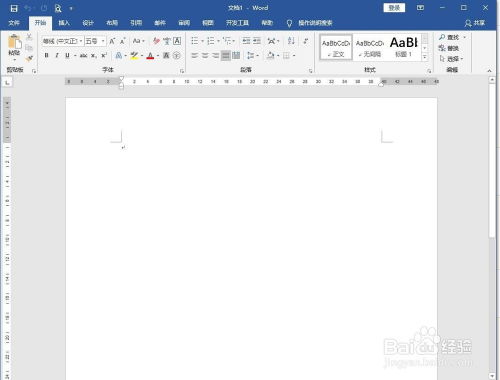The width and height of the screenshot is (500, 380).
Task: Toggle Underline formatting
Action: (67, 55)
